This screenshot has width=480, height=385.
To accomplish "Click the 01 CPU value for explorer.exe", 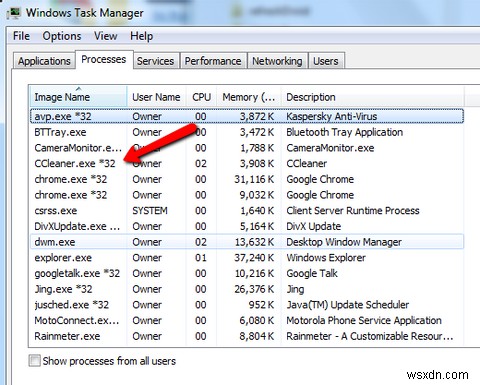I will [x=201, y=258].
